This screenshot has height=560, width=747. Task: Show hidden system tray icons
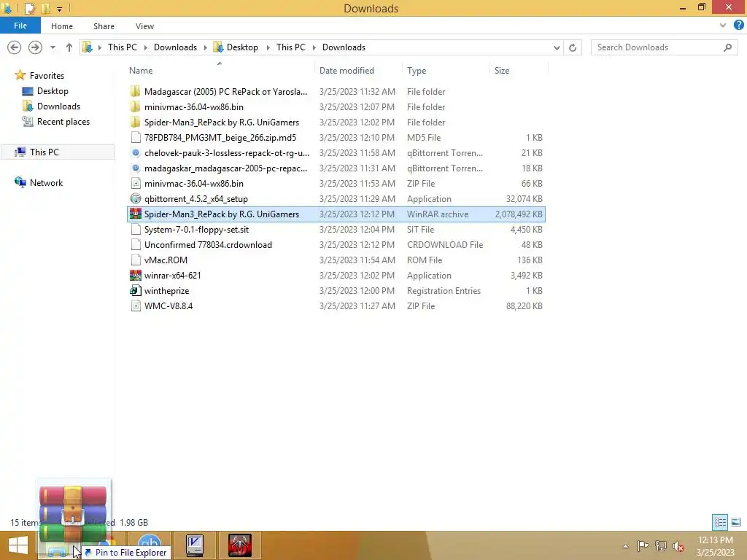pyautogui.click(x=625, y=546)
